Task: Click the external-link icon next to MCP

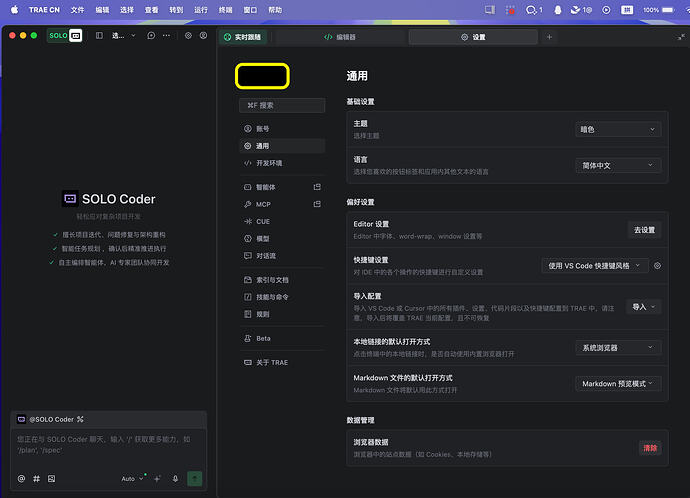Action: coord(317,204)
